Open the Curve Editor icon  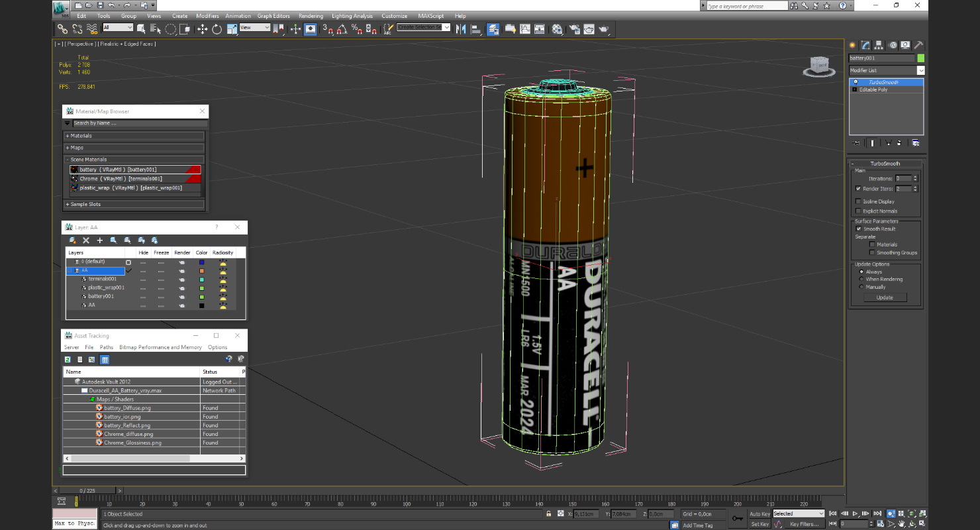524,28
